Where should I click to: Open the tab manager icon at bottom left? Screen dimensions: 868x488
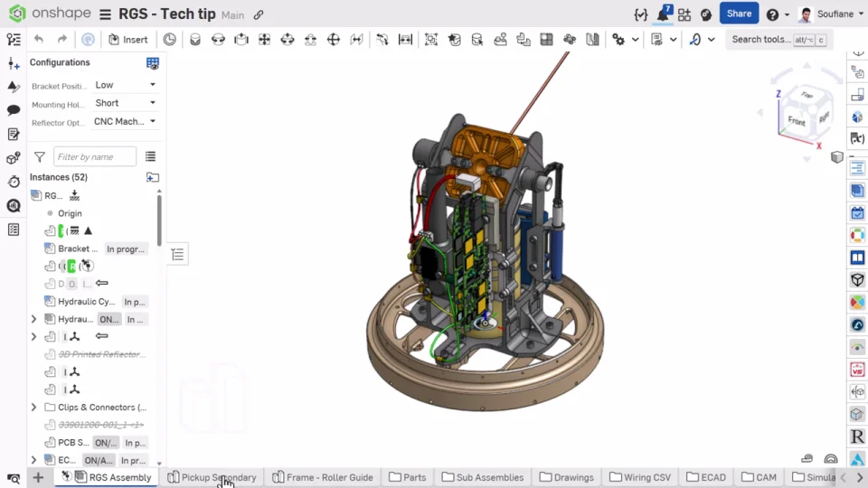pos(14,478)
